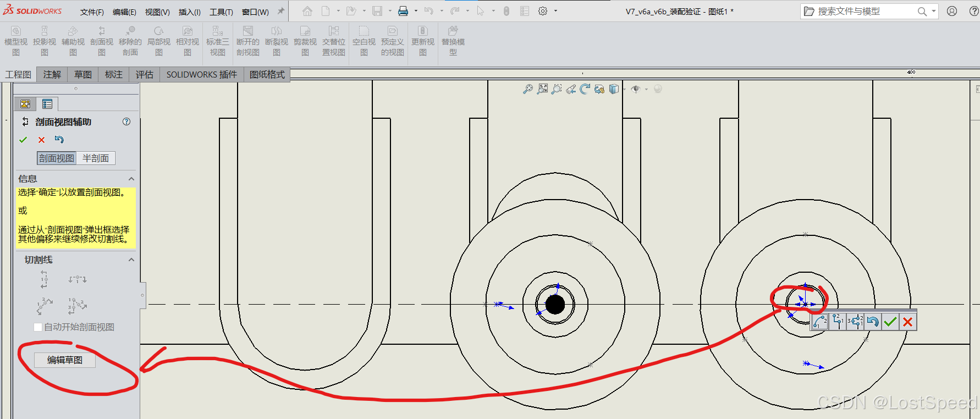The image size is (980, 419).
Task: Select the Section View (剖面视图) toggle button
Action: pyautogui.click(x=57, y=158)
